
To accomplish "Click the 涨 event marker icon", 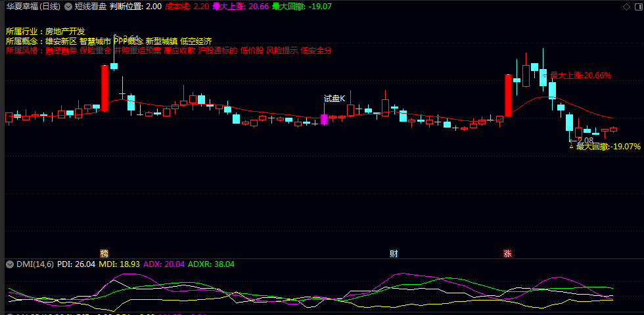I will pos(507,253).
